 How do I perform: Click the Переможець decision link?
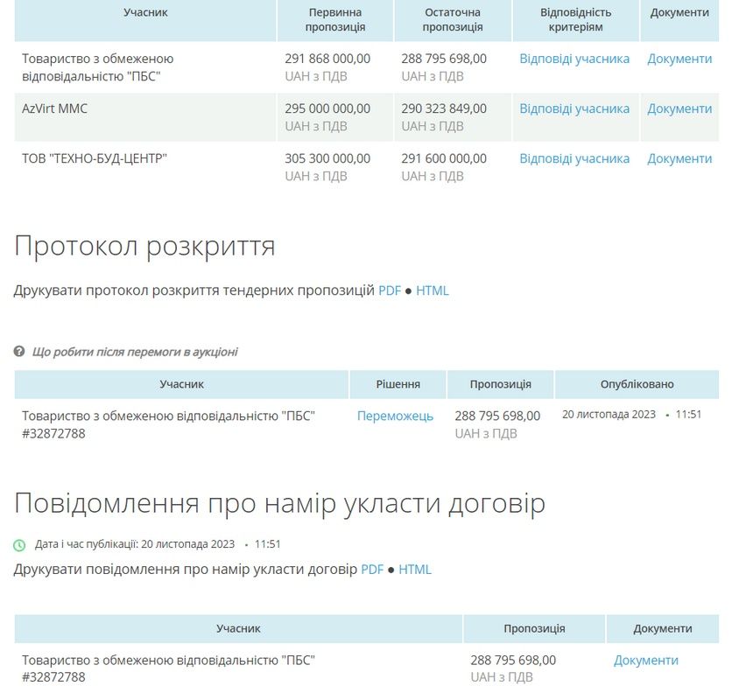(396, 416)
